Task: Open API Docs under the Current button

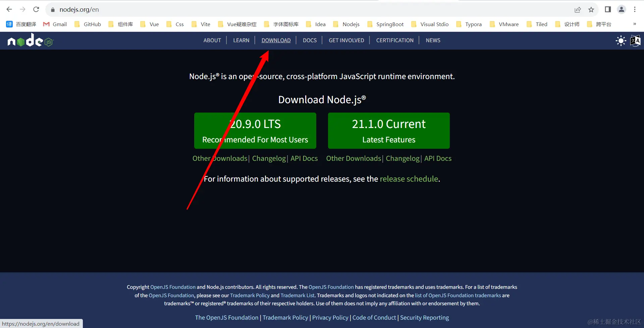Action: click(x=438, y=158)
